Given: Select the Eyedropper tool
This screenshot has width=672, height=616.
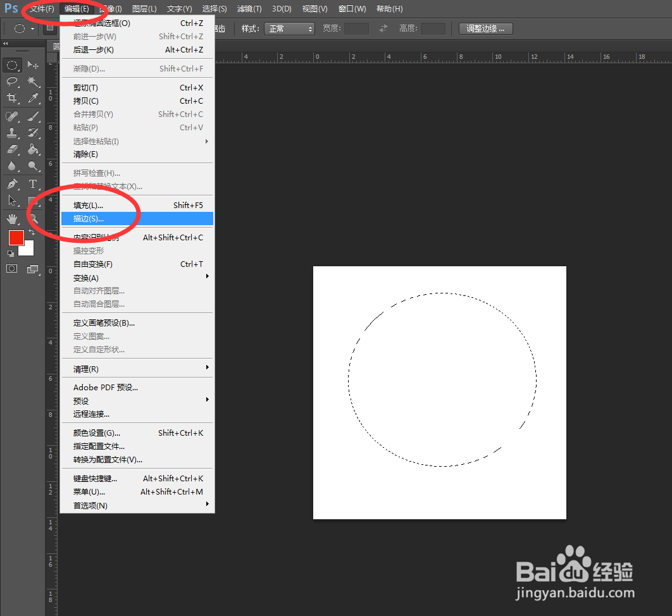Looking at the screenshot, I should coord(33,98).
